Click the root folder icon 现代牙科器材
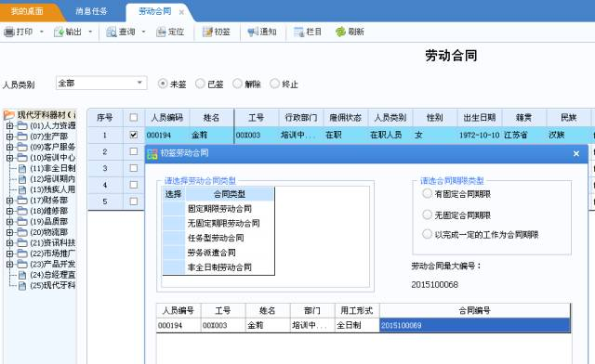Image resolution: width=595 pixels, height=364 pixels. pyautogui.click(x=9, y=114)
